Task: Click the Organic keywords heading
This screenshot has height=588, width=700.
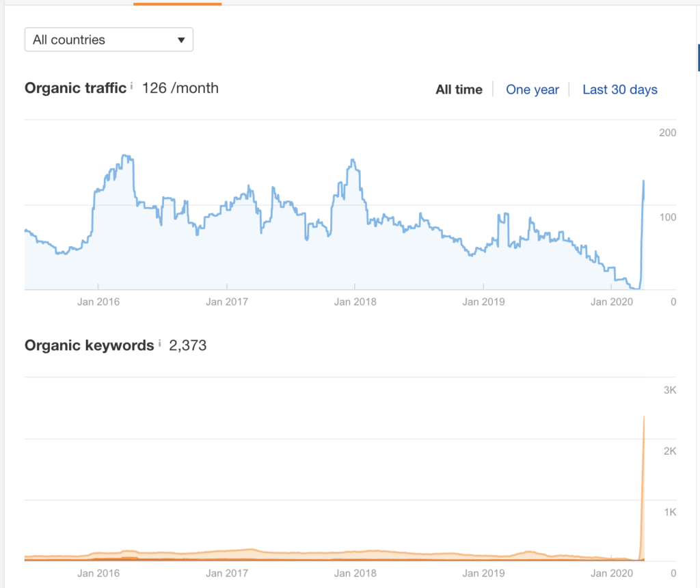Action: coord(89,345)
